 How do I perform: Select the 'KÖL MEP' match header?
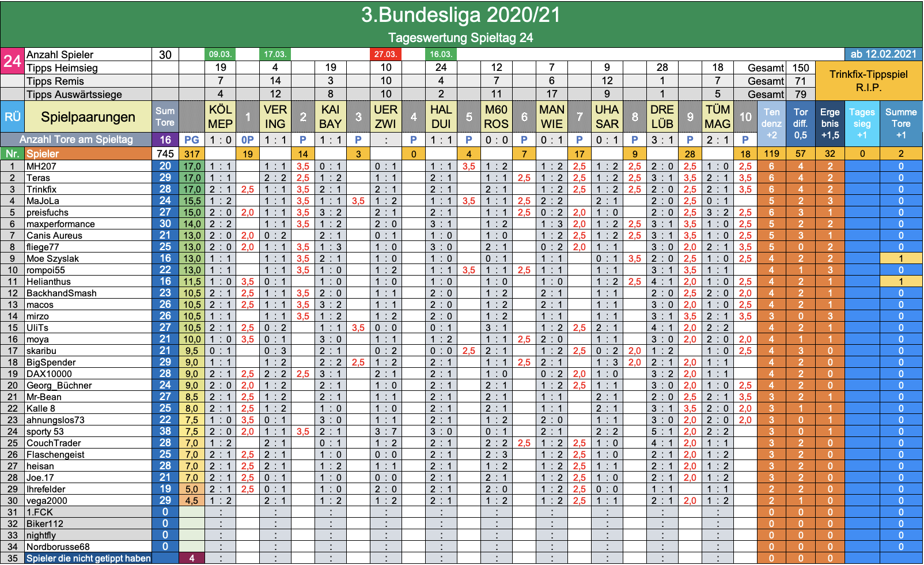(220, 117)
